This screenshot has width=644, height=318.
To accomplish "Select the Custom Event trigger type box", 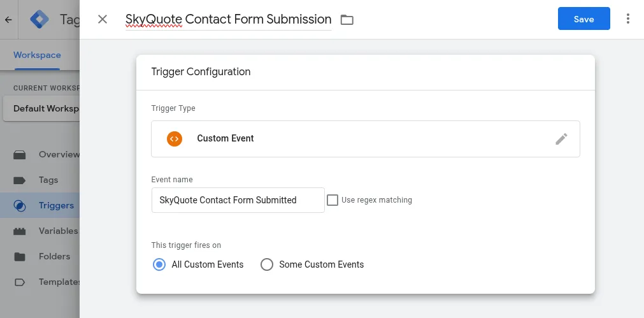I will 365,139.
